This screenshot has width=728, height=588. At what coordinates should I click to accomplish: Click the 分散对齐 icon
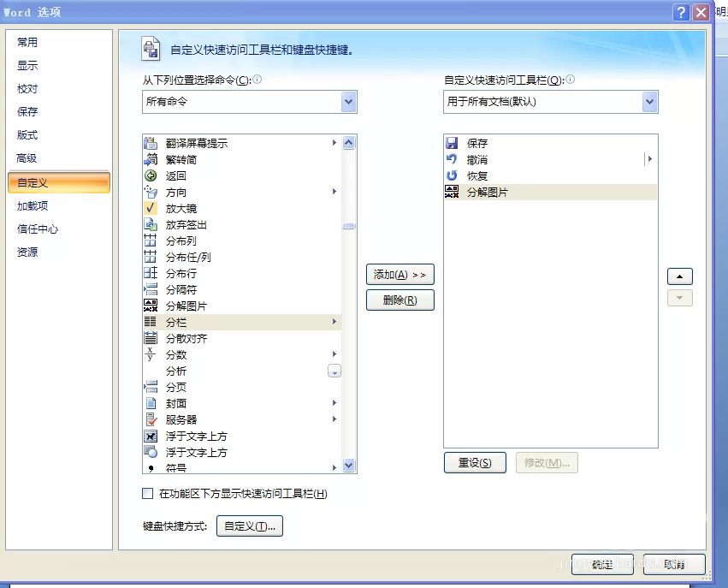(x=151, y=338)
